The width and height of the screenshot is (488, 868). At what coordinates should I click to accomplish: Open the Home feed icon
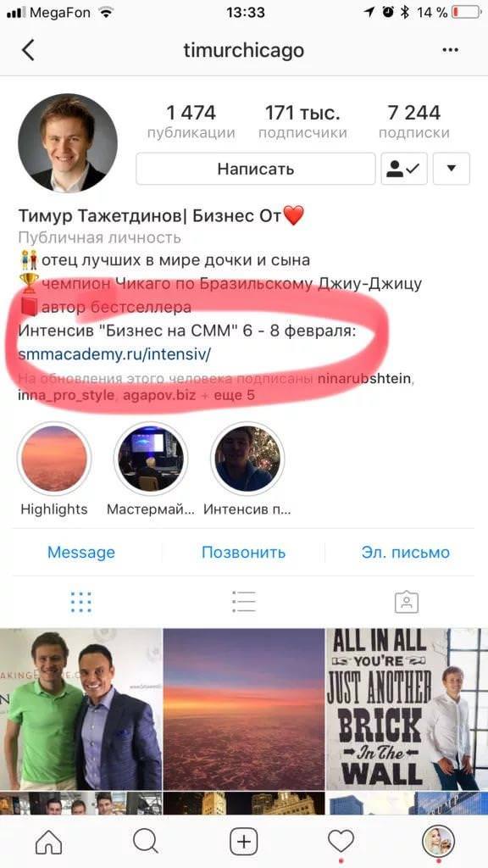coord(48,843)
